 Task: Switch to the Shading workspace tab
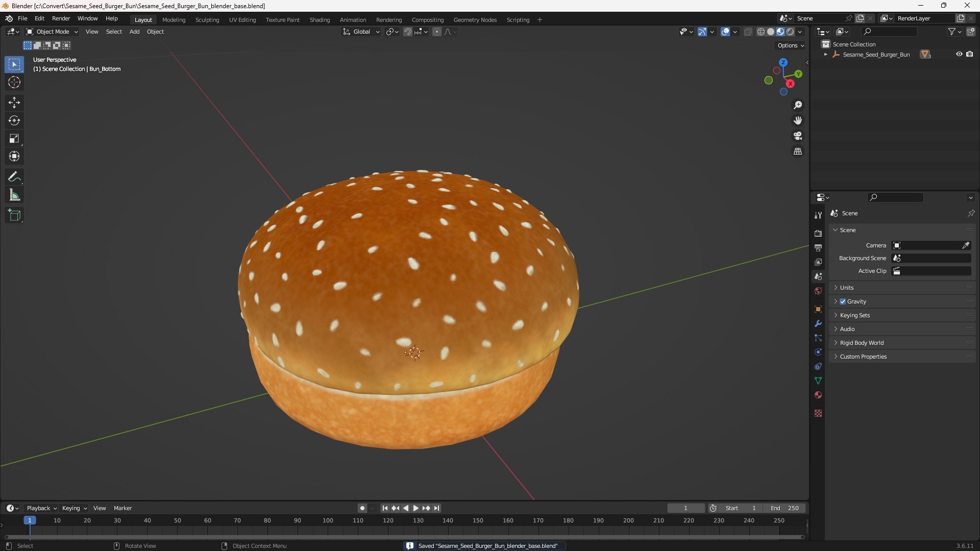(320, 20)
